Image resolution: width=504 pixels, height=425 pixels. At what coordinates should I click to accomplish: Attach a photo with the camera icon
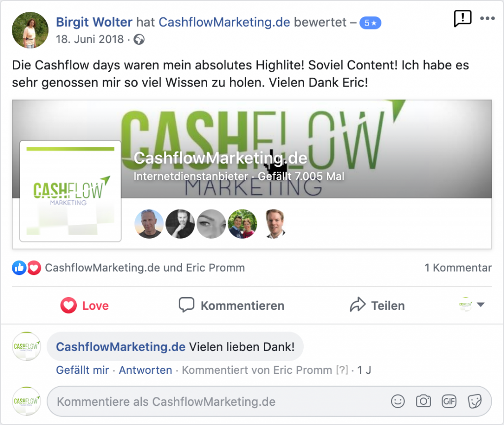tap(423, 401)
